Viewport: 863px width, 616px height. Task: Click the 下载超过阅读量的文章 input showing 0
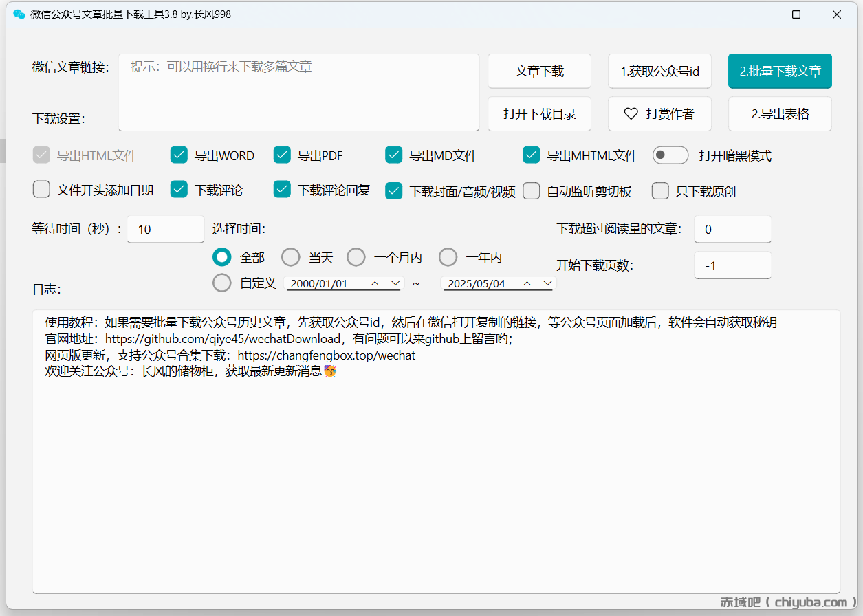point(733,229)
